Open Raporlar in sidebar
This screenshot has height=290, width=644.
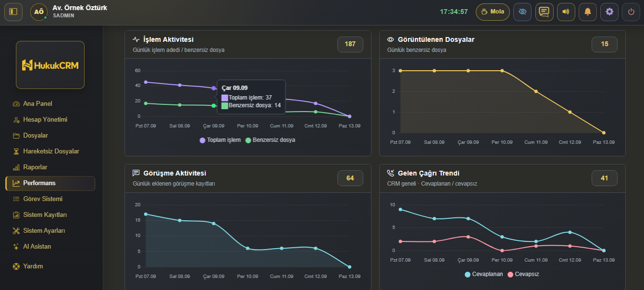(x=50, y=167)
